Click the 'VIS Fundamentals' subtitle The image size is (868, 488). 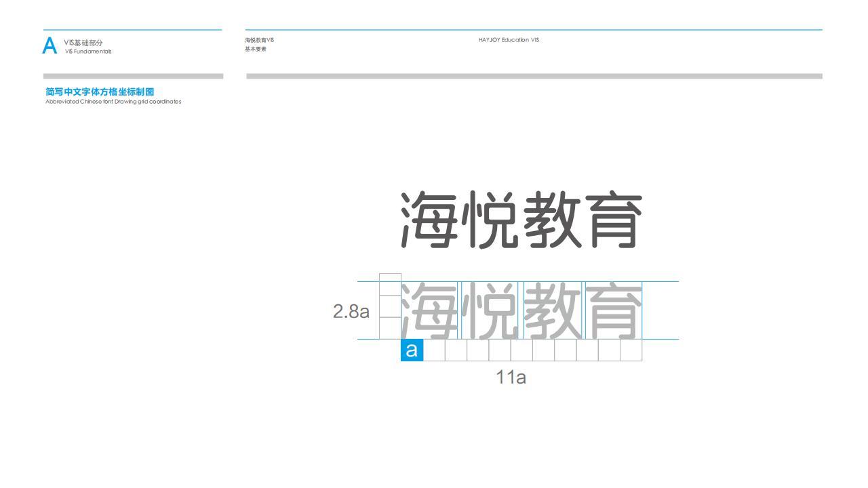pyautogui.click(x=88, y=52)
